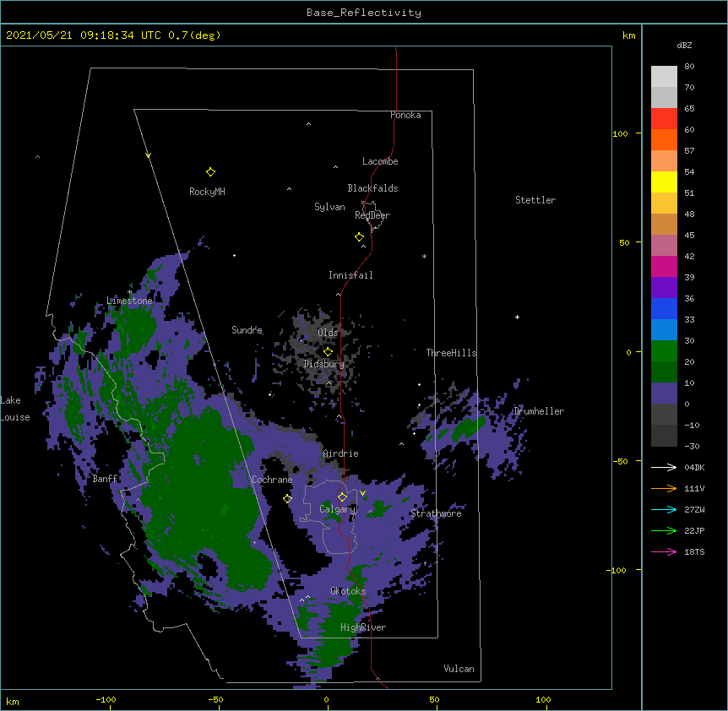728x711 pixels.
Task: Select the ThreeHills label
Action: click(x=451, y=353)
